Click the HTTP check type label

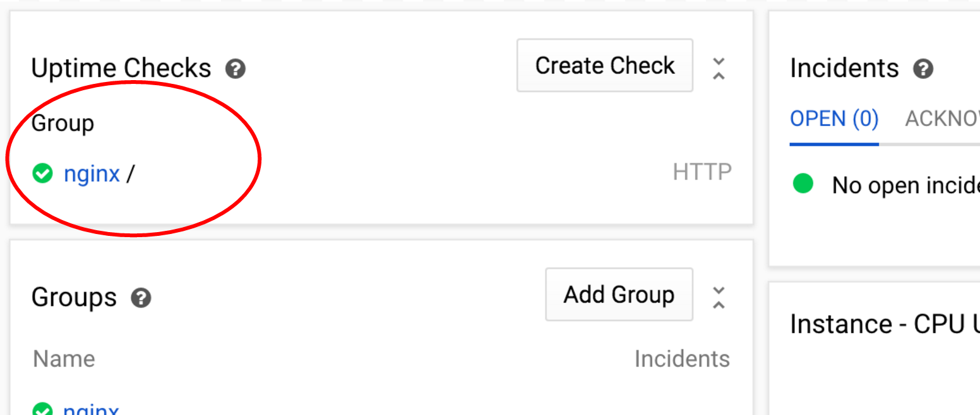(x=702, y=172)
